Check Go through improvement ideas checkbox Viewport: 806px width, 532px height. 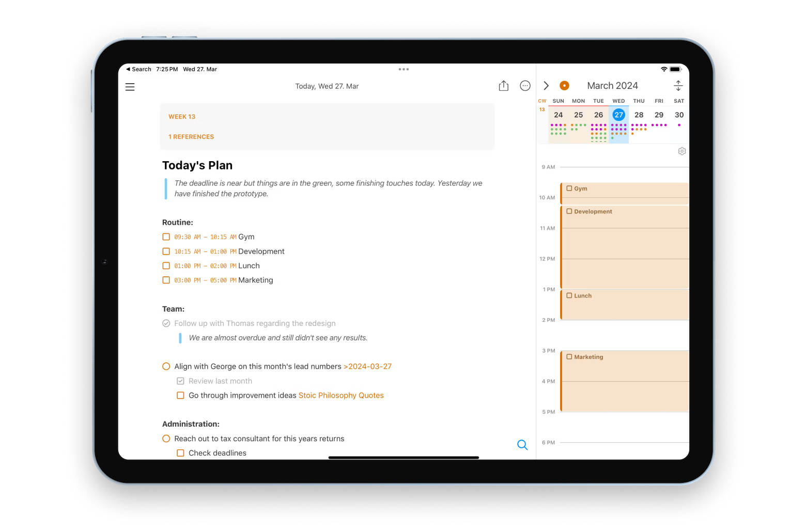[x=180, y=395]
